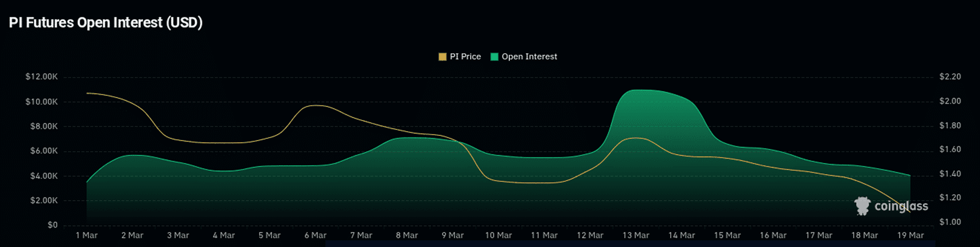980x247 pixels.
Task: Select the 5 Mar date label
Action: [270, 236]
